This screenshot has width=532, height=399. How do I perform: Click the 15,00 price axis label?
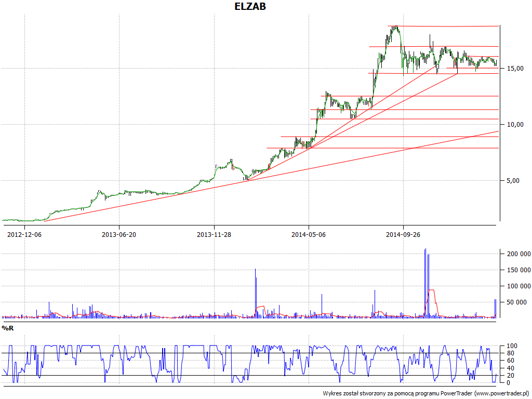[515, 69]
